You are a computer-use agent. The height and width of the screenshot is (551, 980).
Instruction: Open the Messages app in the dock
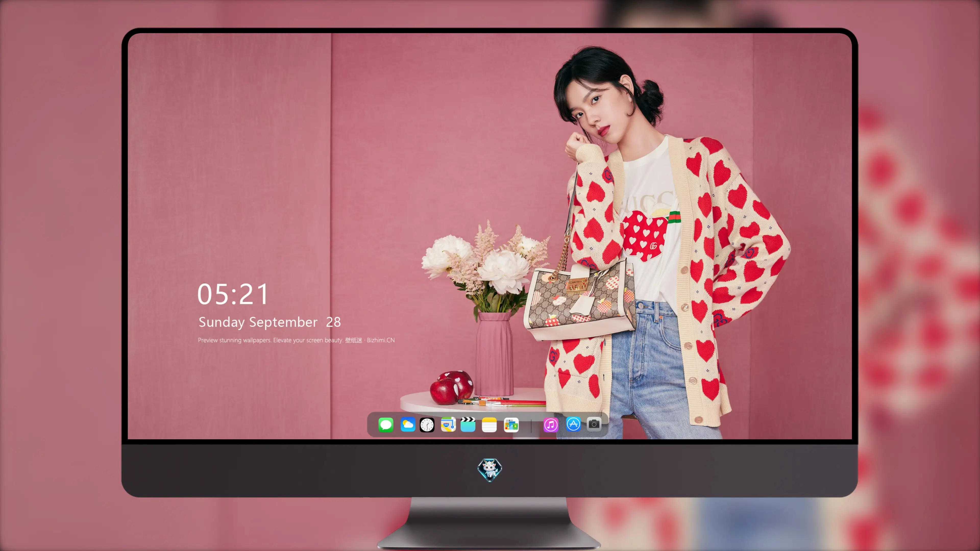386,425
